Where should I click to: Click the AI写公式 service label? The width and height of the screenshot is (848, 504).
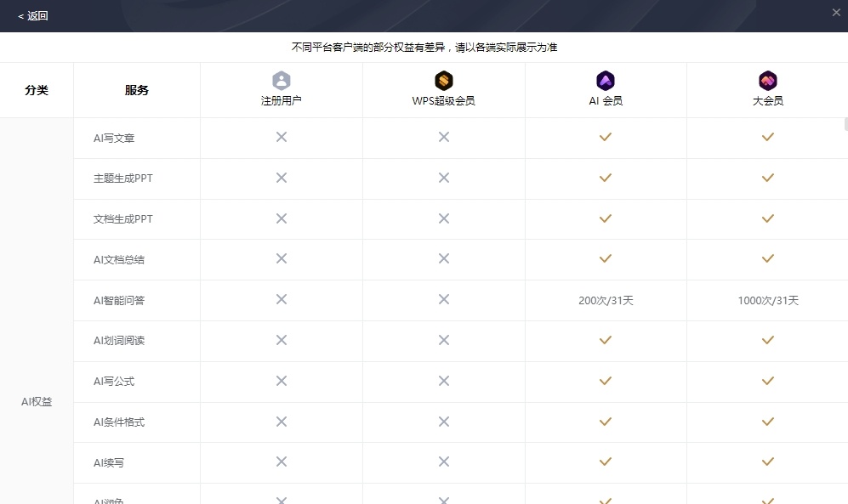(114, 382)
